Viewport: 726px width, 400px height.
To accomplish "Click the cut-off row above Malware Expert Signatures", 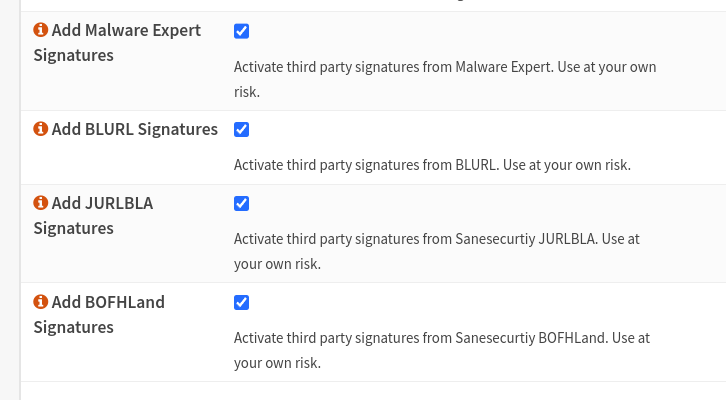I will 370,5.
